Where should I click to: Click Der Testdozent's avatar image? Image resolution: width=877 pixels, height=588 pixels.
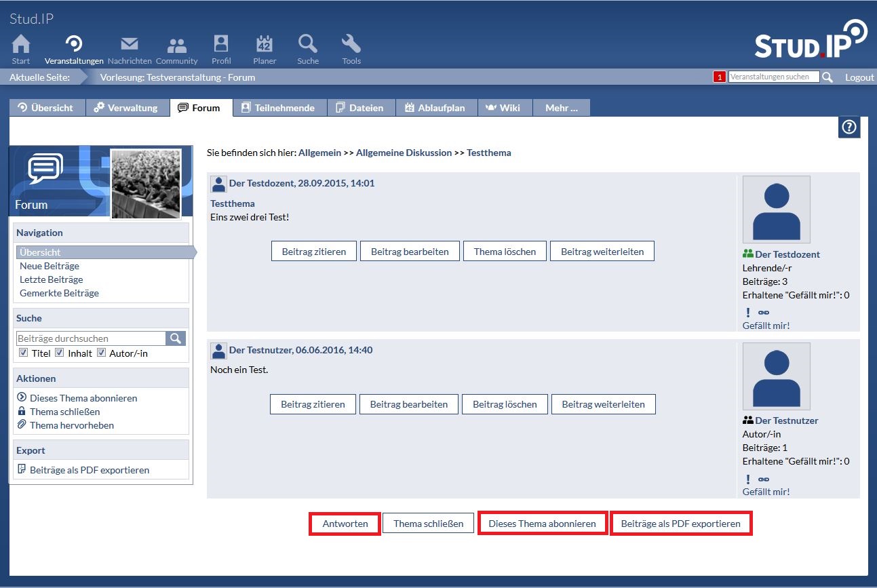(776, 210)
